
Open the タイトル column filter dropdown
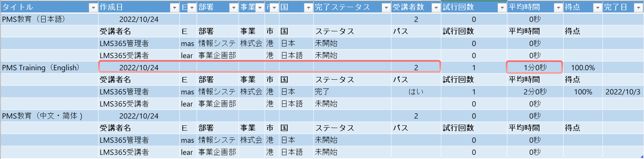pyautogui.click(x=93, y=8)
